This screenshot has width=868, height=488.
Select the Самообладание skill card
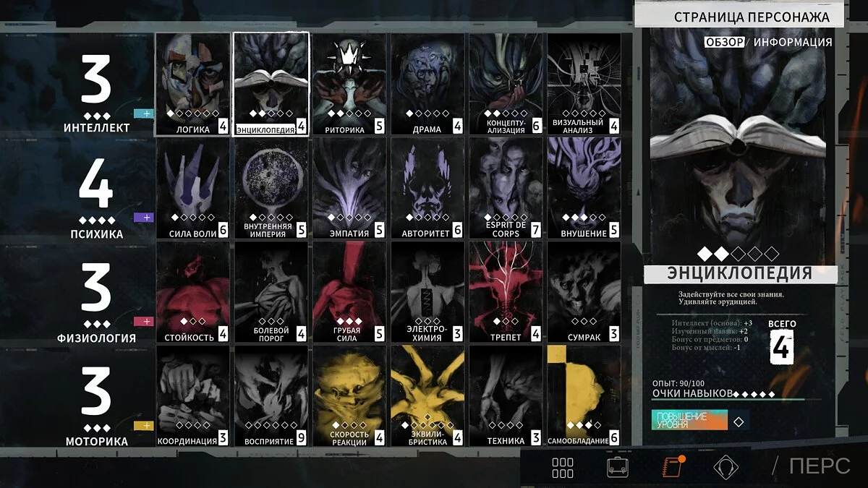click(x=584, y=396)
